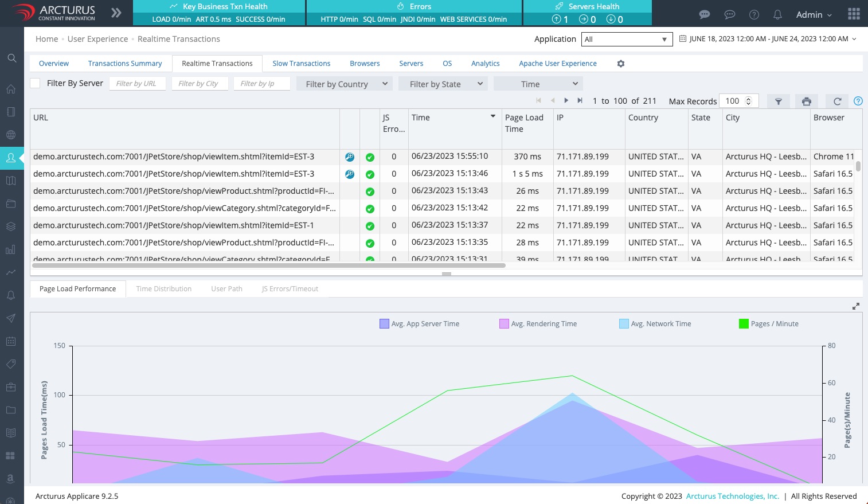This screenshot has height=504, width=868.
Task: Enable the Filter By Server checkbox
Action: tap(35, 83)
